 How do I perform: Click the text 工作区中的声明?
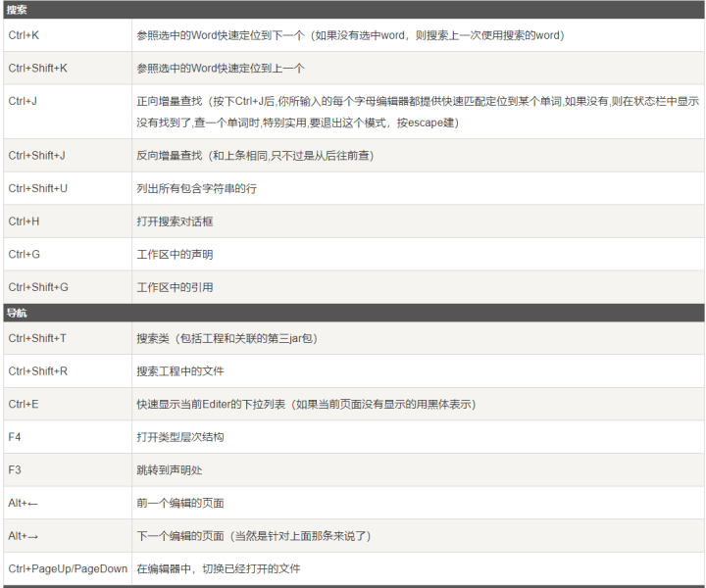click(175, 255)
